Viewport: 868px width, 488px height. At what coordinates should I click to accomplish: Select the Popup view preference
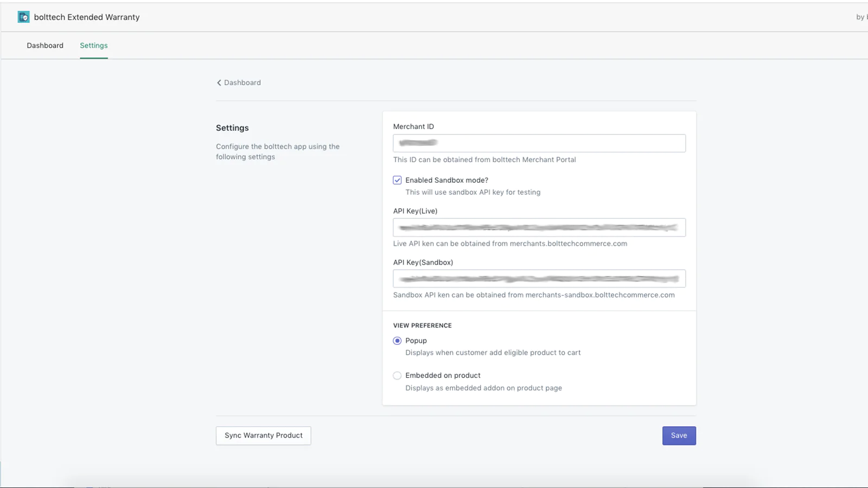[397, 341]
